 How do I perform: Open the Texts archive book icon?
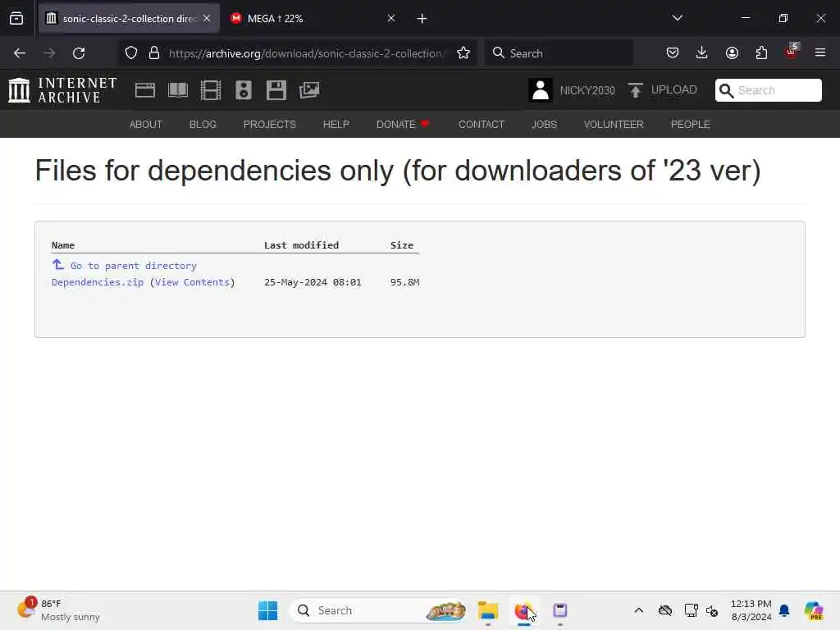point(178,90)
